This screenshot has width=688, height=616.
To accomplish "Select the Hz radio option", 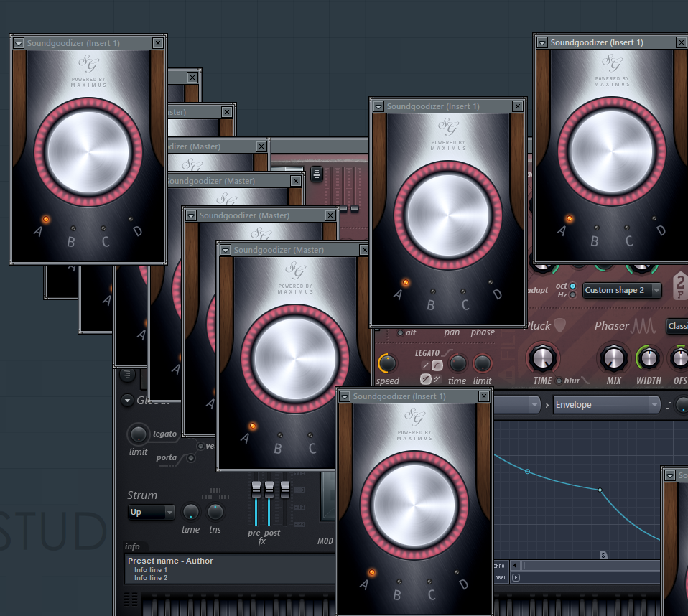I will pyautogui.click(x=572, y=295).
